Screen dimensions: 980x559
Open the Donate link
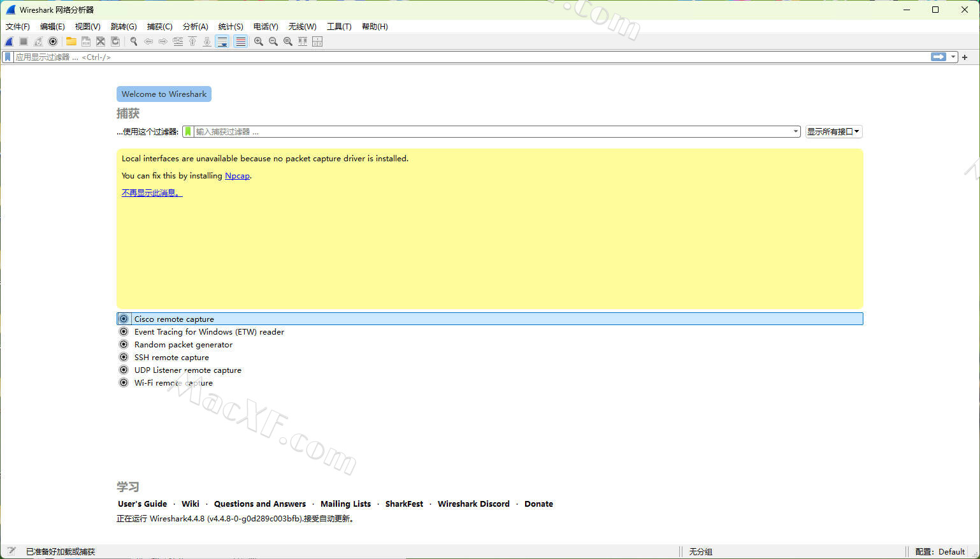pyautogui.click(x=538, y=504)
